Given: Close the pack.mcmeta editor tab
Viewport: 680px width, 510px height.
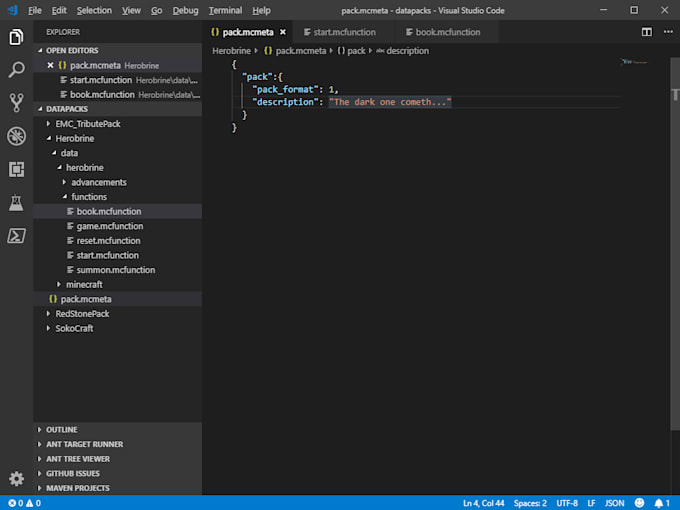Looking at the screenshot, I should (x=283, y=32).
